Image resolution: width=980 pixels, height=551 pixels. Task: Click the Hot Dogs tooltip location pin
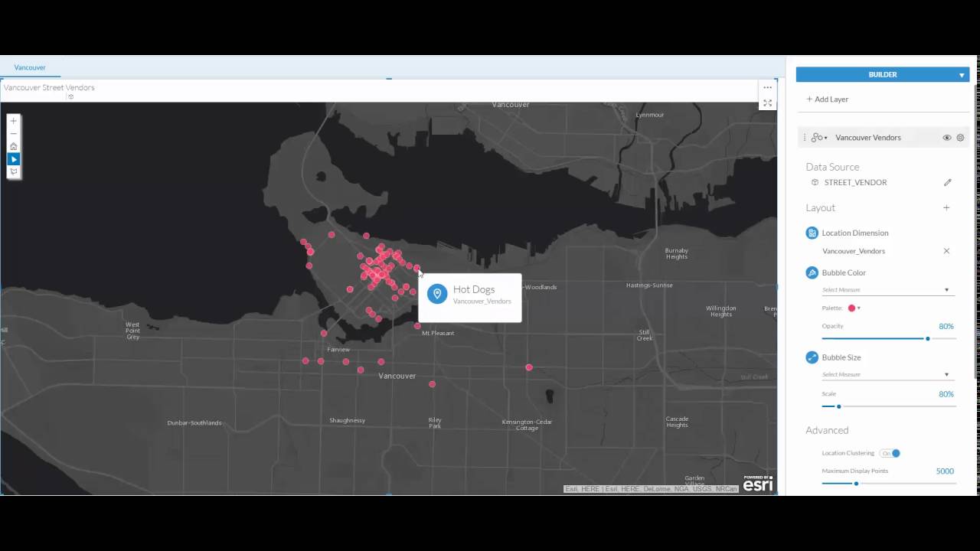(437, 294)
